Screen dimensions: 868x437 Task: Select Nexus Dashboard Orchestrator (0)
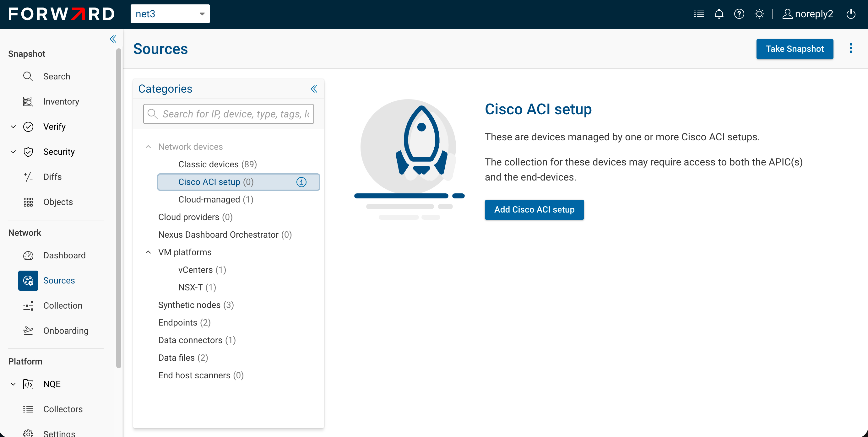point(225,235)
